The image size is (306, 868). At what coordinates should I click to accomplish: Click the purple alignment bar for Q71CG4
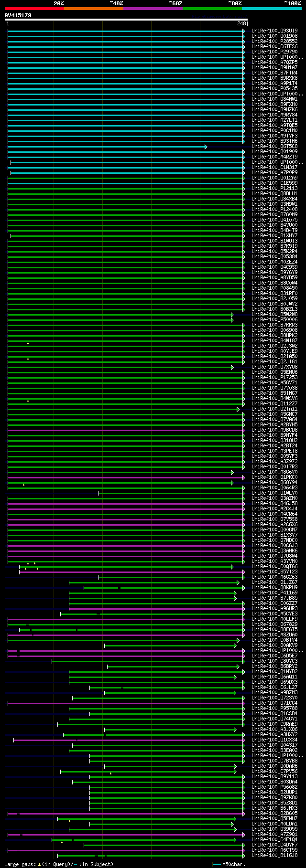(126, 703)
